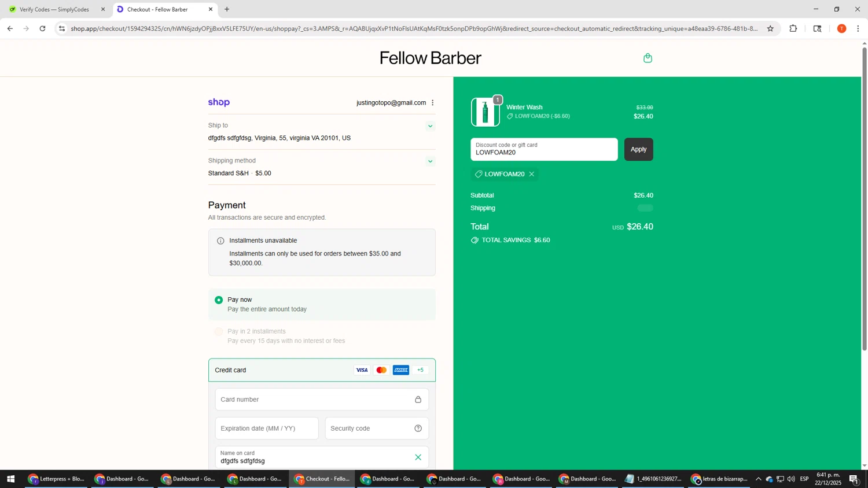
Task: Open a new browser tab
Action: pyautogui.click(x=227, y=9)
